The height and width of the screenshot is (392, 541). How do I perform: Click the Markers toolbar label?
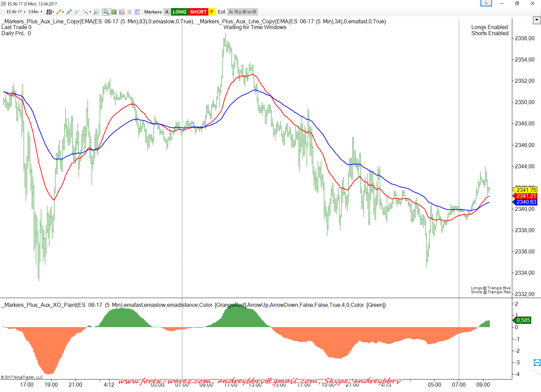coord(153,12)
